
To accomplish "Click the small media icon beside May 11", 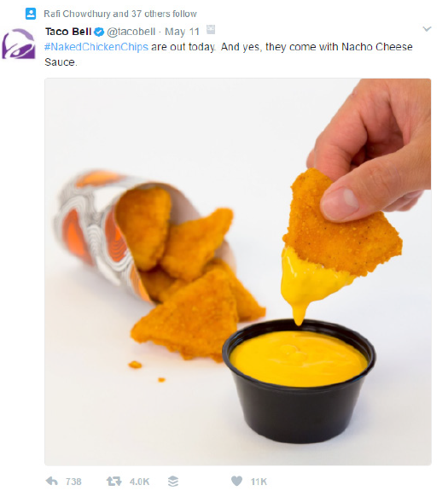I will pos(211,29).
